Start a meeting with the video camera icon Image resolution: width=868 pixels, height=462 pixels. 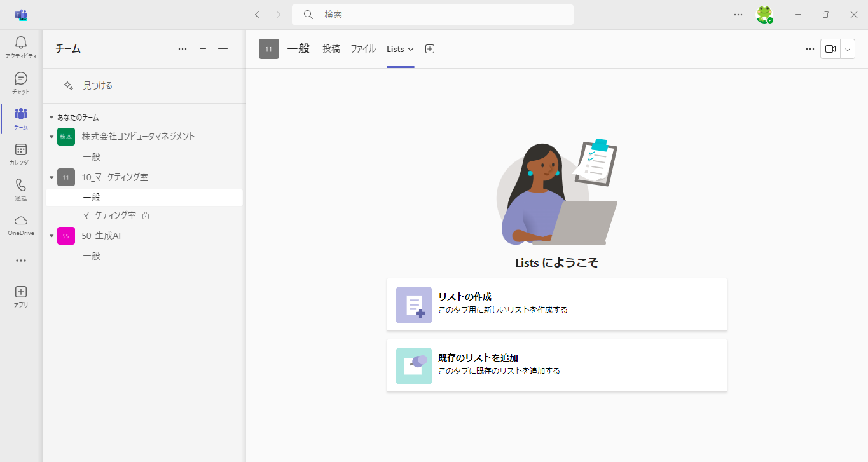tap(830, 49)
